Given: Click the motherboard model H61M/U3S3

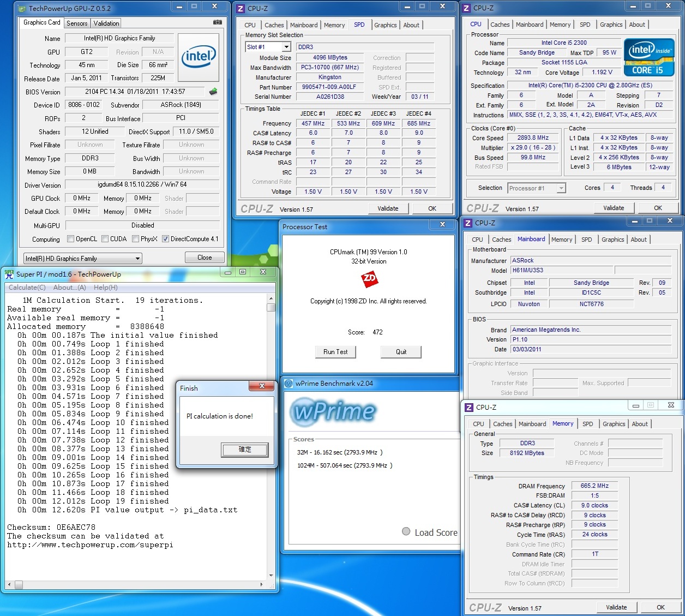Looking at the screenshot, I should pyautogui.click(x=561, y=270).
